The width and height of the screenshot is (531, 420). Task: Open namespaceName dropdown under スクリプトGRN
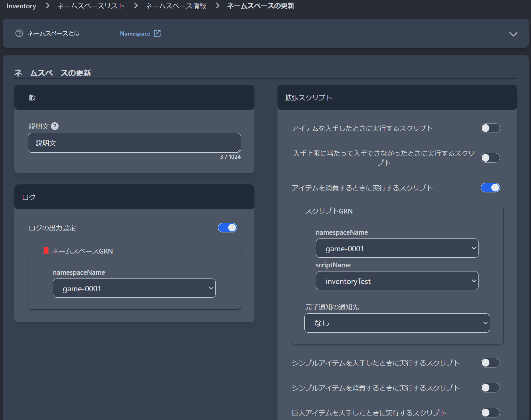tap(397, 248)
